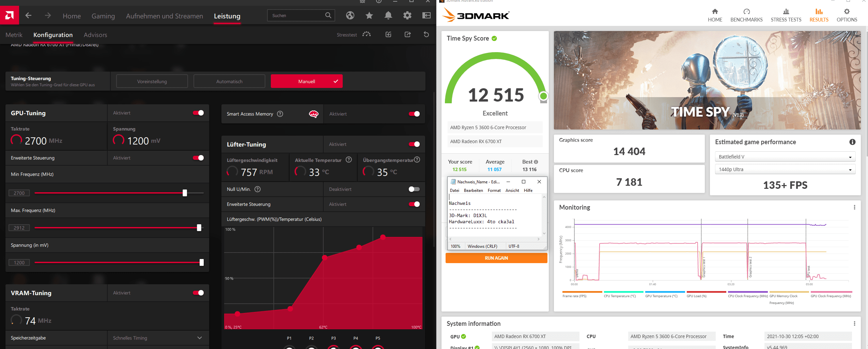The height and width of the screenshot is (349, 868).
Task: Open the Bearbeiten menu in Notepad
Action: point(473,191)
